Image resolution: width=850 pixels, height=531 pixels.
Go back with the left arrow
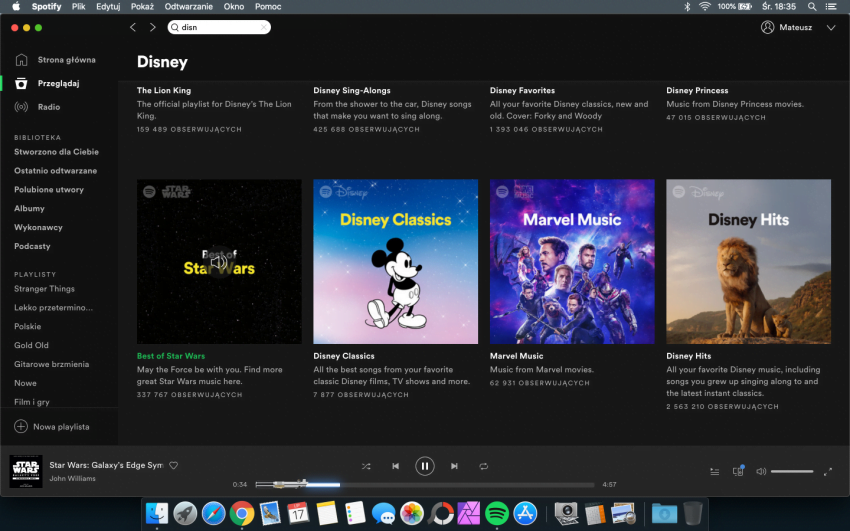click(x=133, y=27)
